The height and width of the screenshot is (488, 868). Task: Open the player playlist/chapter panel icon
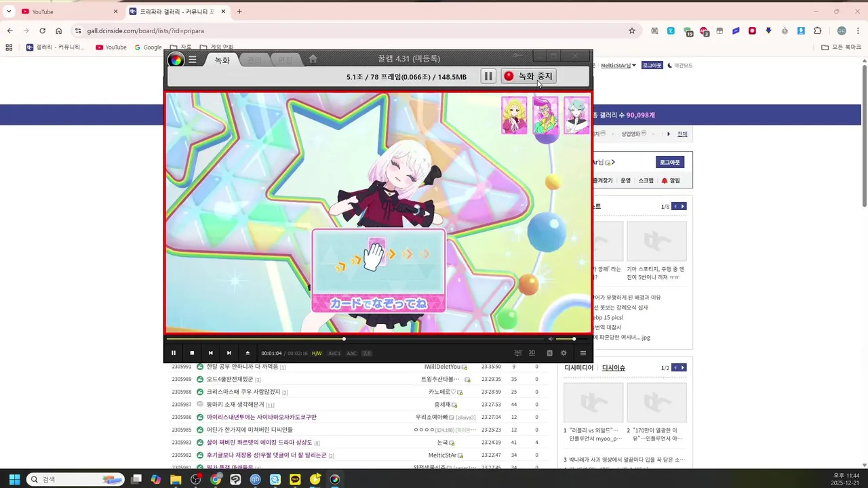549,353
